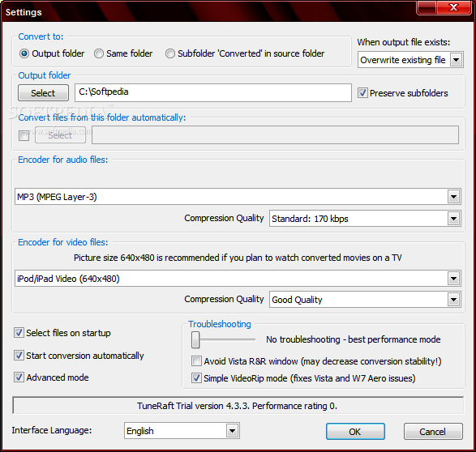The image size is (476, 452).
Task: Click the video 'Compression Quality' label
Action: pos(224,299)
